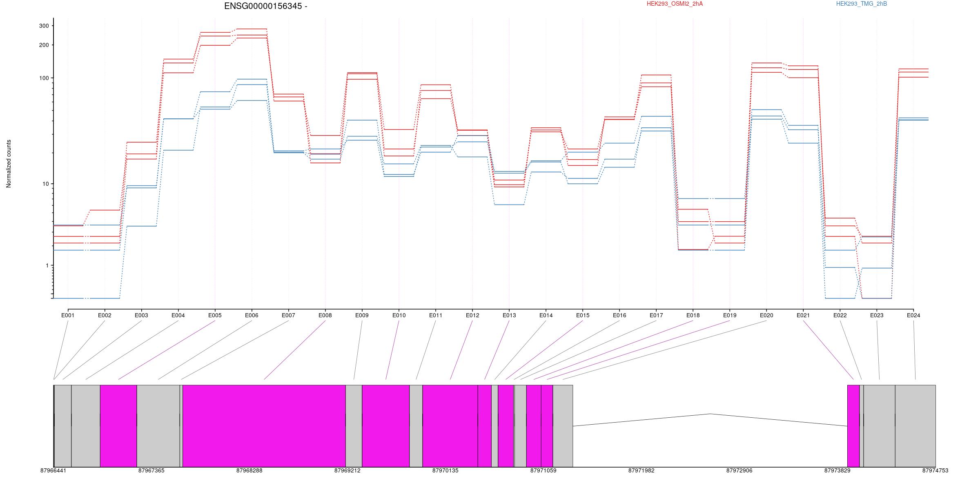Click the E002 exon label
The width and height of the screenshot is (980, 490).
[x=105, y=315]
